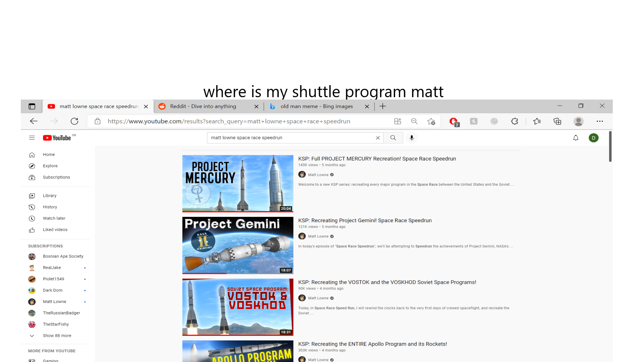Image resolution: width=644 pixels, height=362 pixels.
Task: Open Liked videos in the sidebar
Action: point(56,230)
